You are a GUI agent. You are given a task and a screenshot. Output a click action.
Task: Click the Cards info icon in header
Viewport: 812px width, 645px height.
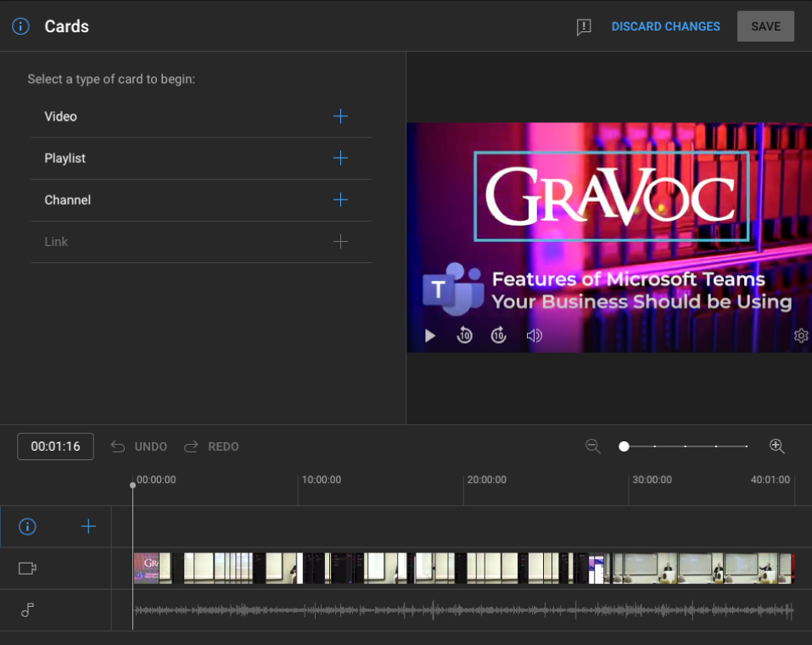pos(20,26)
